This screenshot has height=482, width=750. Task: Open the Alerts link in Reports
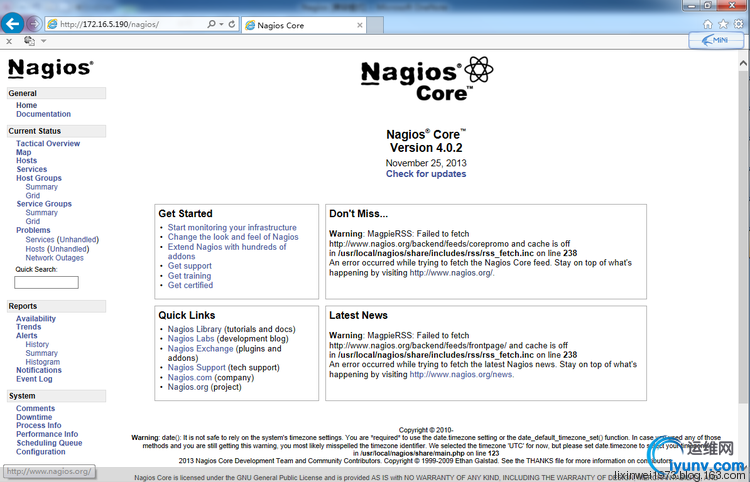point(26,336)
